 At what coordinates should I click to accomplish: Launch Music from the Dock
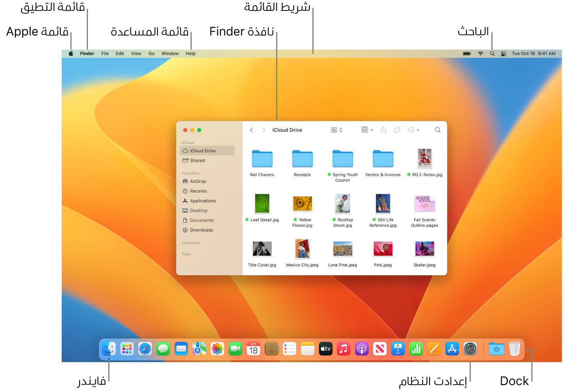pyautogui.click(x=344, y=349)
